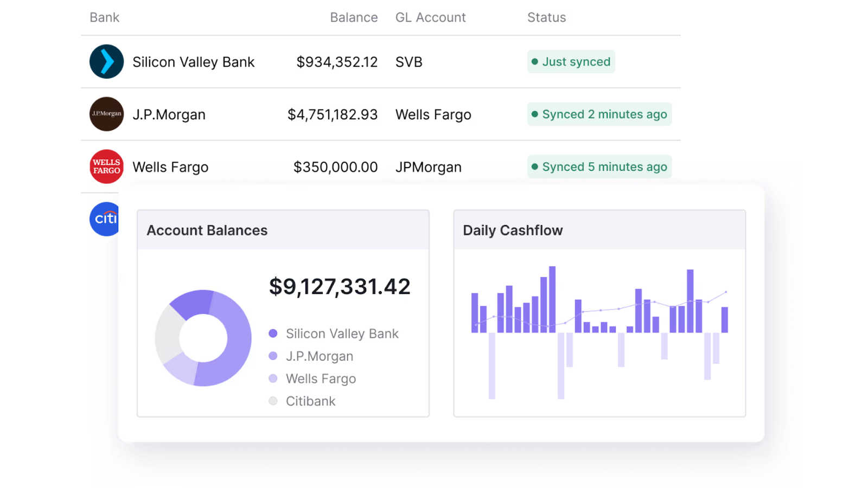Click the Citibank legend color dot

(x=273, y=401)
